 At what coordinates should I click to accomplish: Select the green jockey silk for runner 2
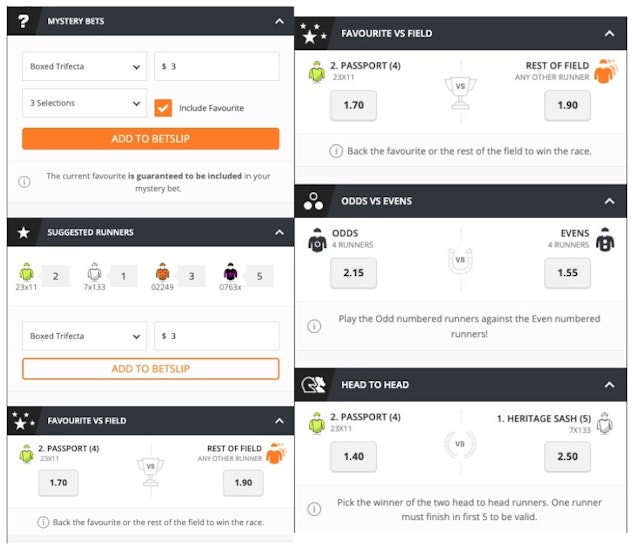pos(27,272)
